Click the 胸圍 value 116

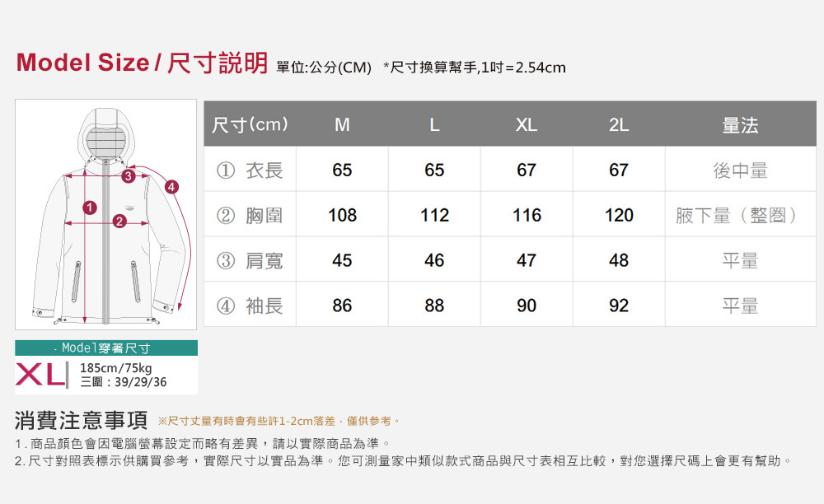click(x=527, y=215)
